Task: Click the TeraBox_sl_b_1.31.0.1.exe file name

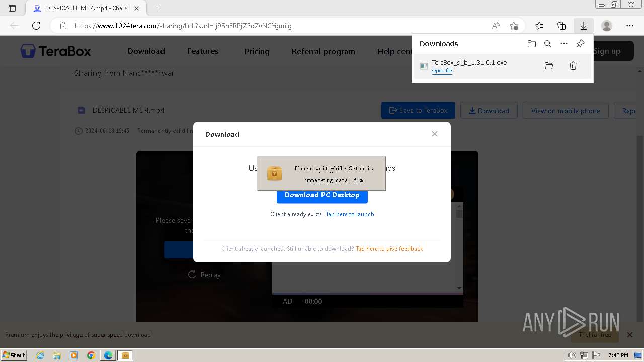Action: [469, 63]
